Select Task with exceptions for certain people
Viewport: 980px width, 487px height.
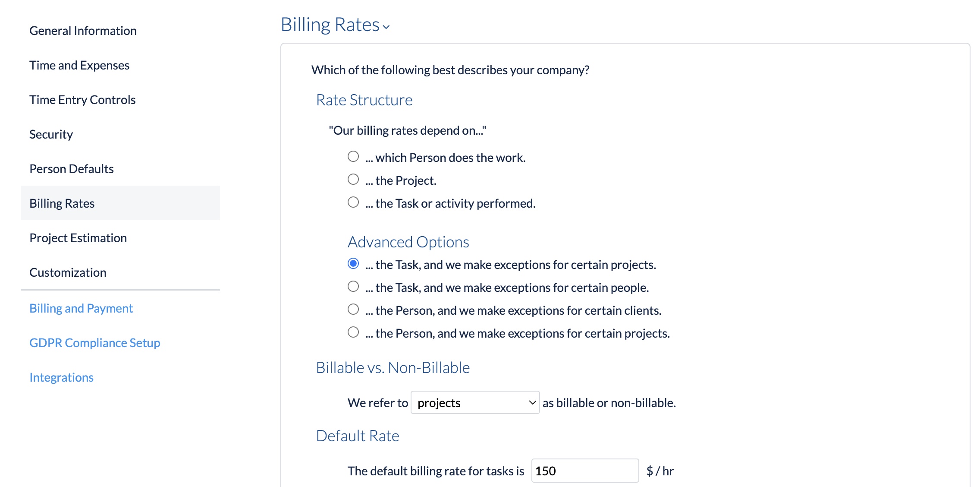pyautogui.click(x=353, y=286)
